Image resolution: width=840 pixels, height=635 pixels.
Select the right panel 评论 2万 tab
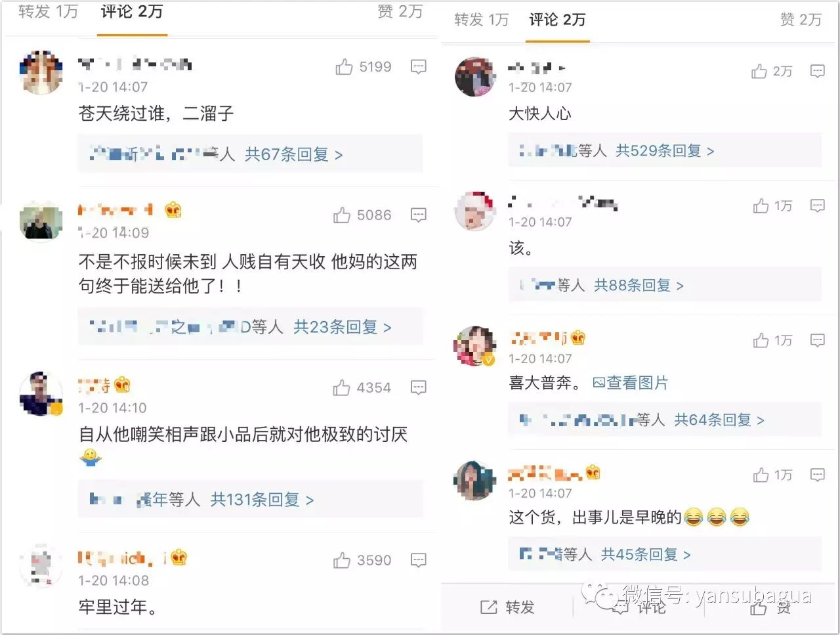tap(557, 20)
